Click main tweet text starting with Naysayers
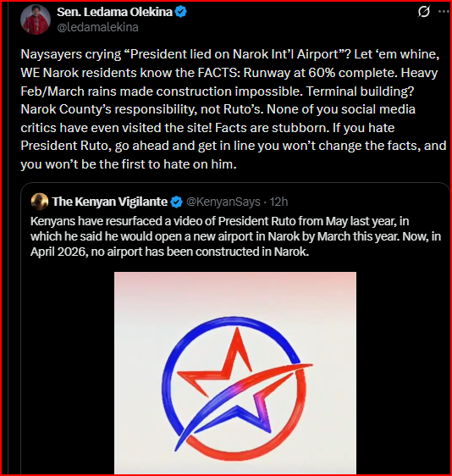452x476 pixels. 234,109
